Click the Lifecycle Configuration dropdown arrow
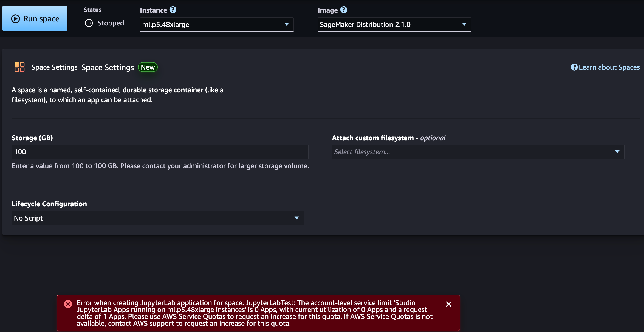 coord(297,218)
